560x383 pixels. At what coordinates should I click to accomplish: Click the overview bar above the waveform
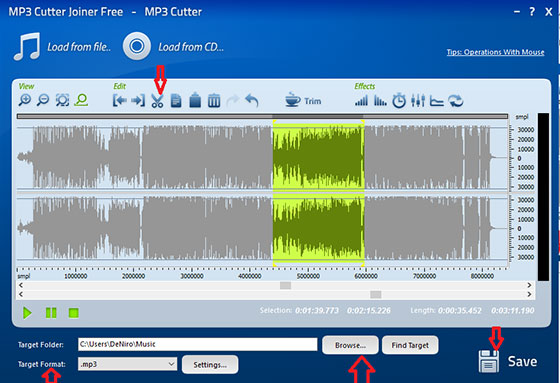click(262, 116)
